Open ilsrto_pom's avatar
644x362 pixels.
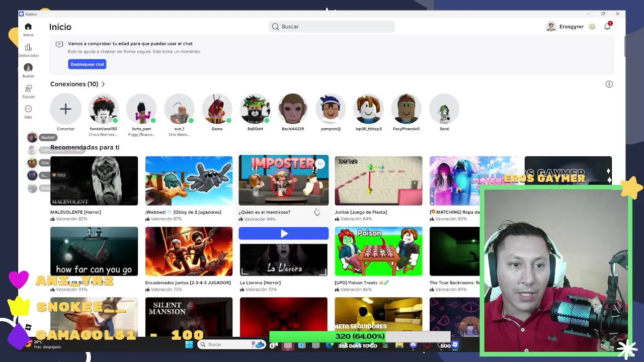click(x=141, y=109)
